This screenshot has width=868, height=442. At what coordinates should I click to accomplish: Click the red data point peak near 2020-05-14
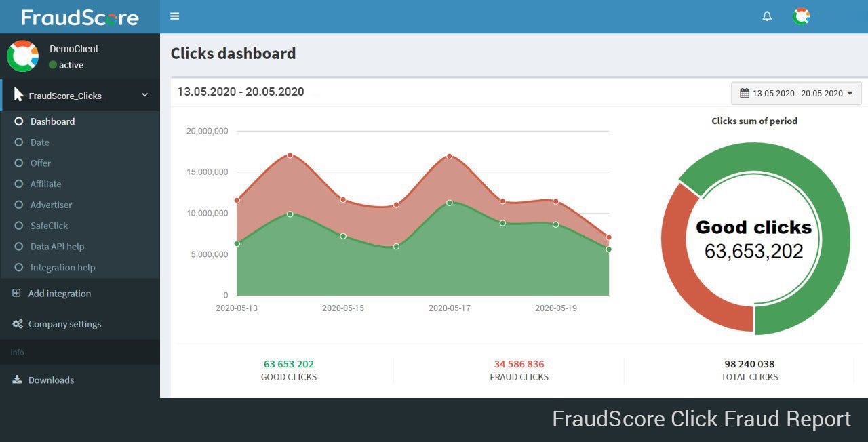coord(290,155)
